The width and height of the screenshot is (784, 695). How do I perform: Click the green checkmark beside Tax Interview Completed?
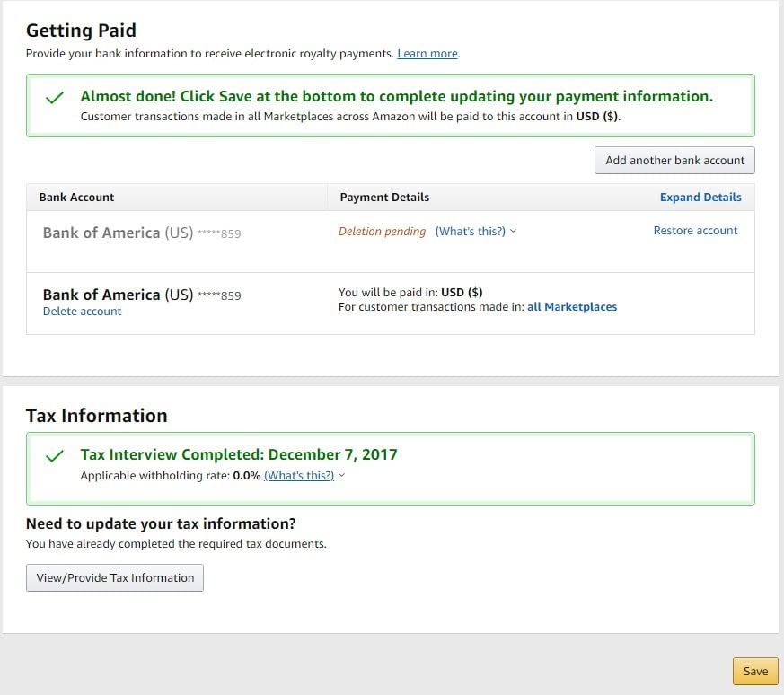click(55, 455)
